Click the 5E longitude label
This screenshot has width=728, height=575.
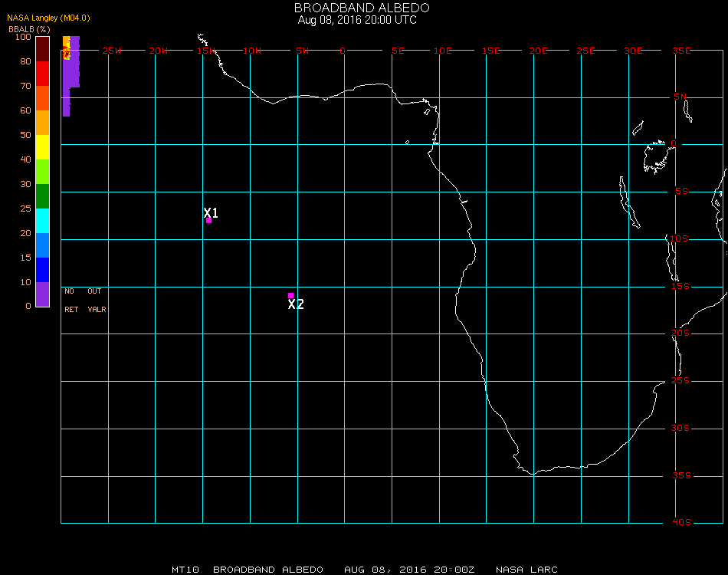tap(398, 51)
